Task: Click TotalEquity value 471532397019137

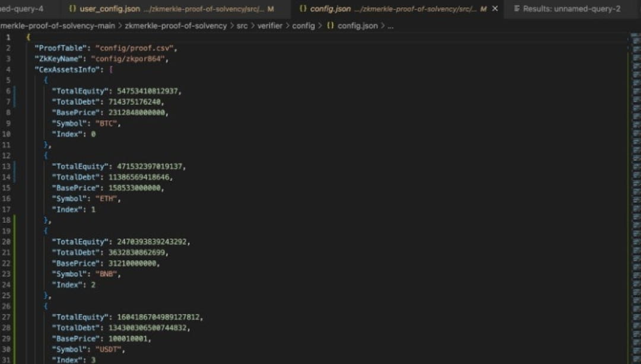Action: (x=150, y=166)
